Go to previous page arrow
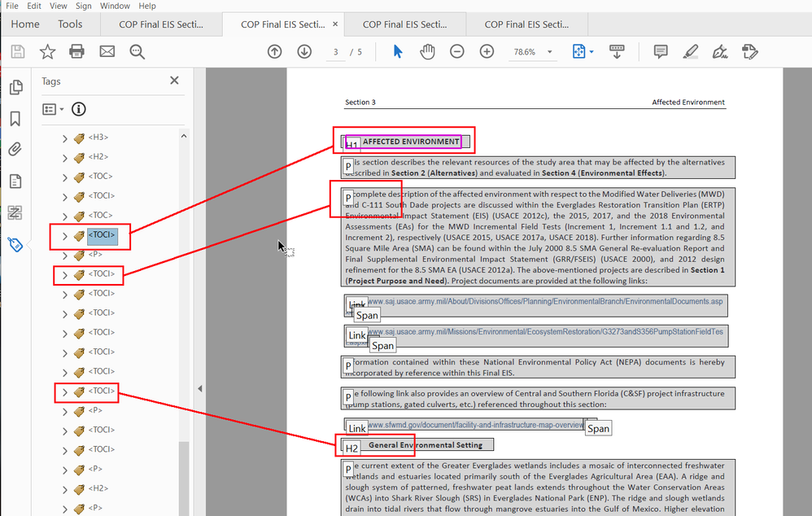 pos(274,51)
